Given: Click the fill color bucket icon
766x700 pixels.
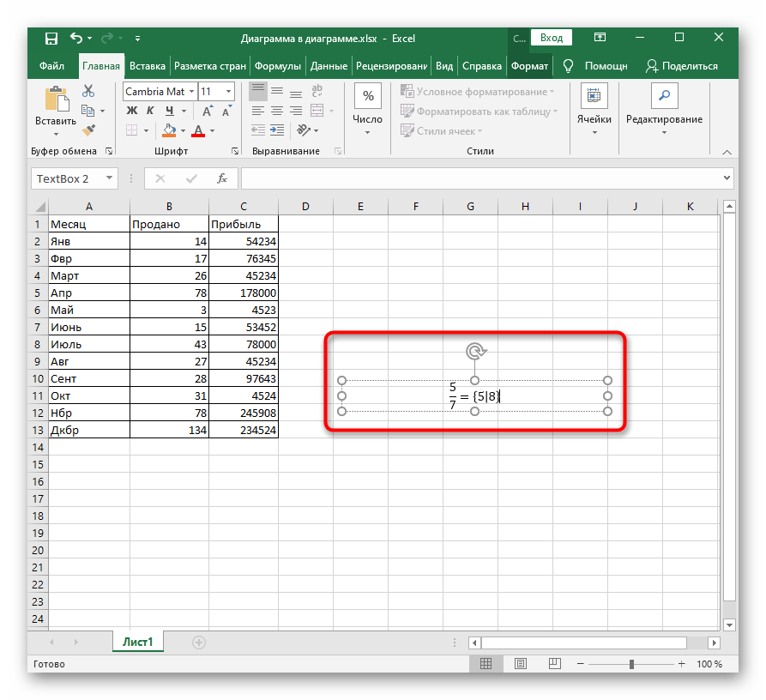Looking at the screenshot, I should [169, 130].
